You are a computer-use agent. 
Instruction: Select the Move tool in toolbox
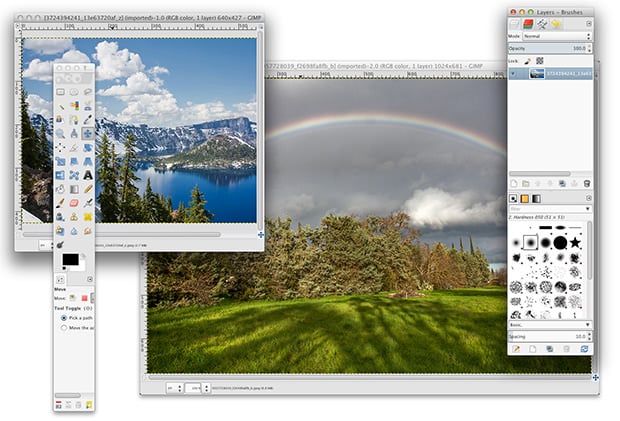click(x=88, y=133)
